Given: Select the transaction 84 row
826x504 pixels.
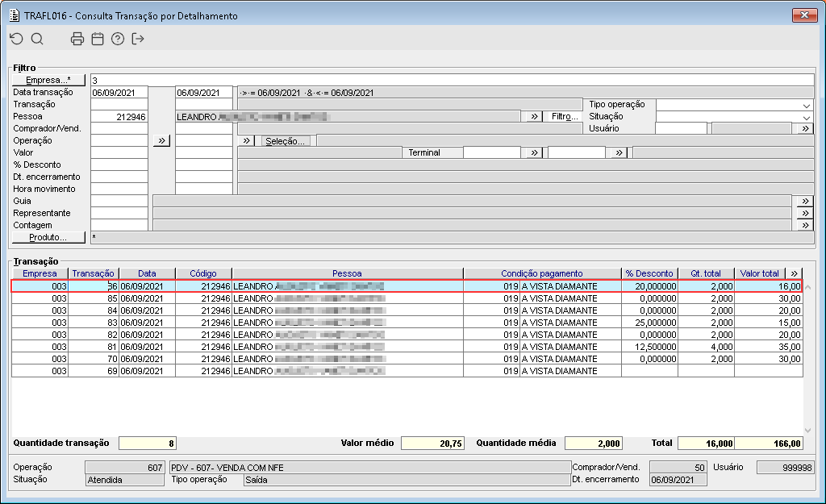Looking at the screenshot, I should [x=407, y=310].
